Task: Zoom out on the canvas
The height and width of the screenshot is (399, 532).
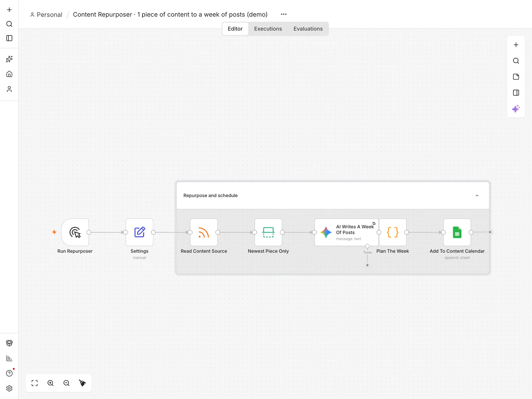Action: 66,383
